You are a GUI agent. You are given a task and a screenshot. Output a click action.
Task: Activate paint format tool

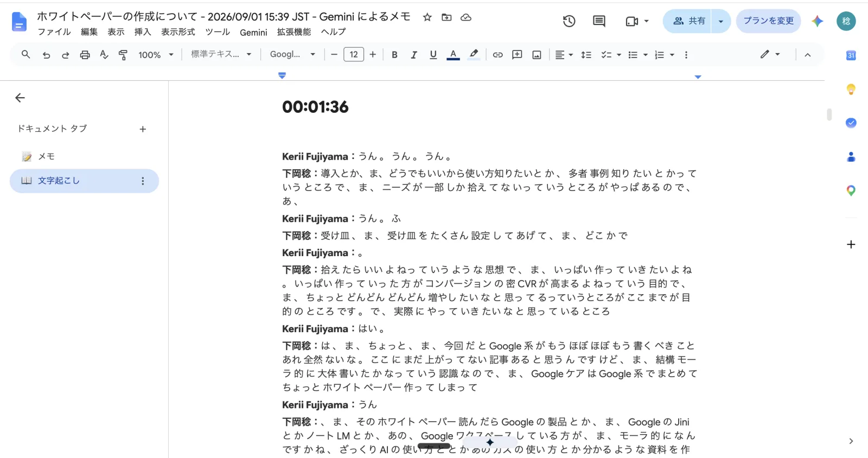coord(123,55)
